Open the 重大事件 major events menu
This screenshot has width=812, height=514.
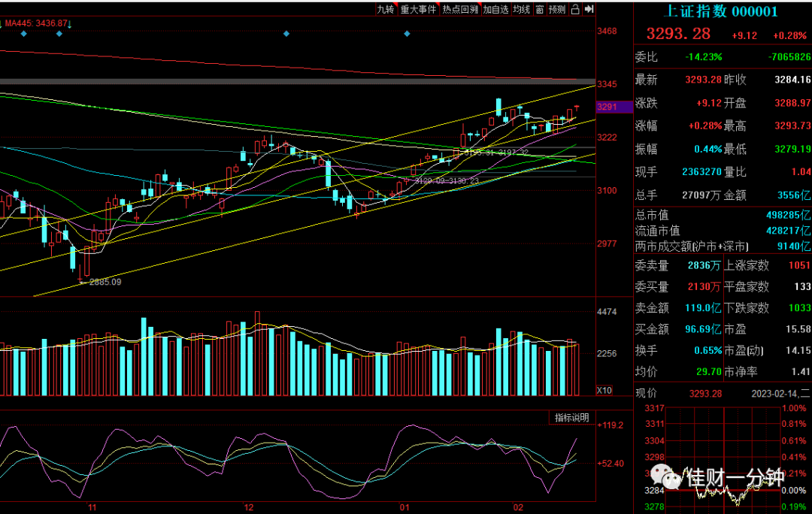(x=419, y=9)
